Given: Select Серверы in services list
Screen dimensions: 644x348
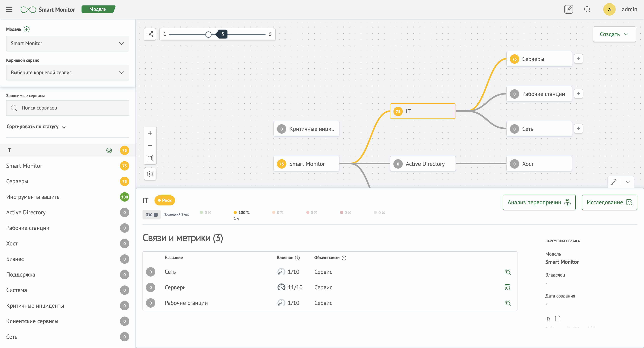Looking at the screenshot, I should 68,181.
